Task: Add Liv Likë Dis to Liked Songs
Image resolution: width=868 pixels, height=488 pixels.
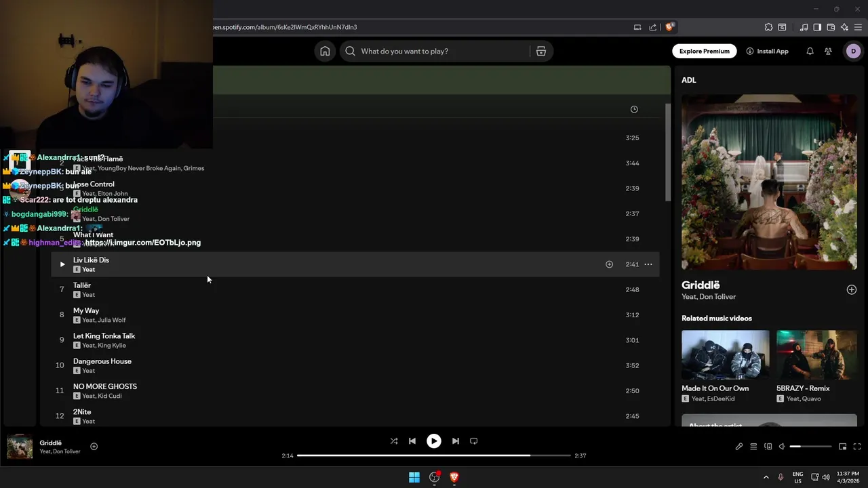Action: click(x=609, y=264)
